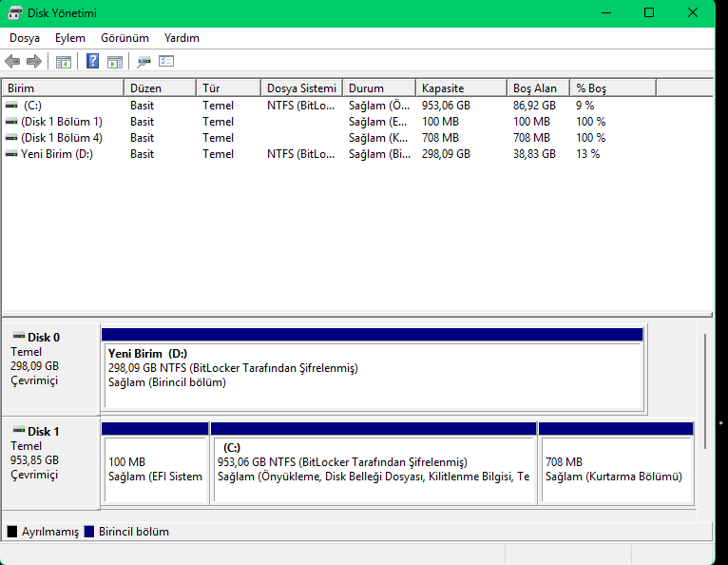Sort by the % Boş column header
The width and height of the screenshot is (728, 565).
coord(613,88)
